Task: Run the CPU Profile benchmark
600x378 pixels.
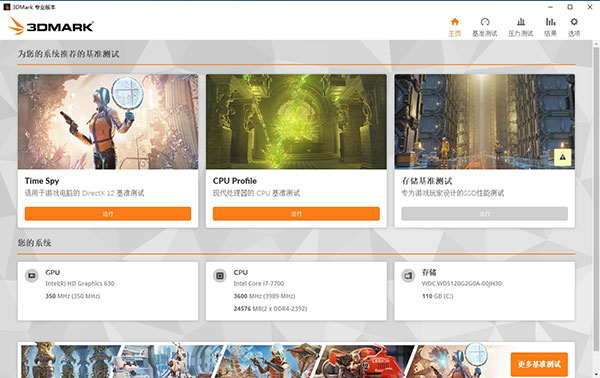Action: [x=296, y=213]
